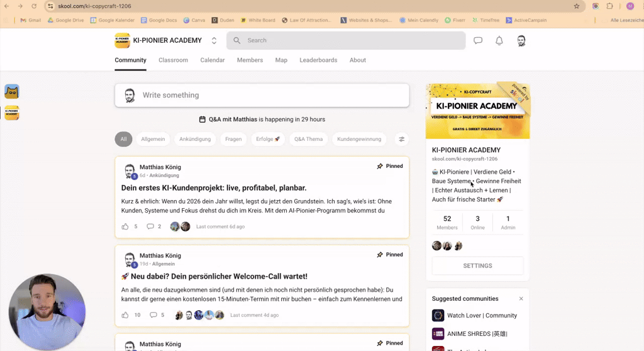
Task: Click the search magnifier icon
Action: tap(237, 40)
